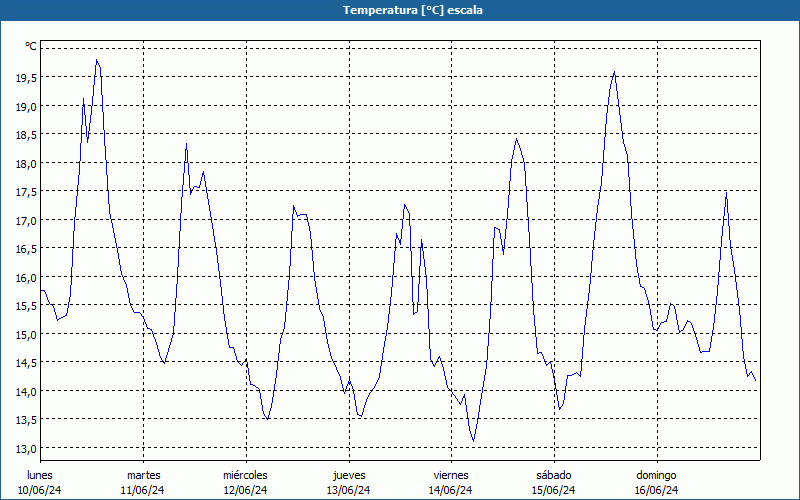Click the 15,0 y-axis value
This screenshot has height=500, width=800.
26,334
